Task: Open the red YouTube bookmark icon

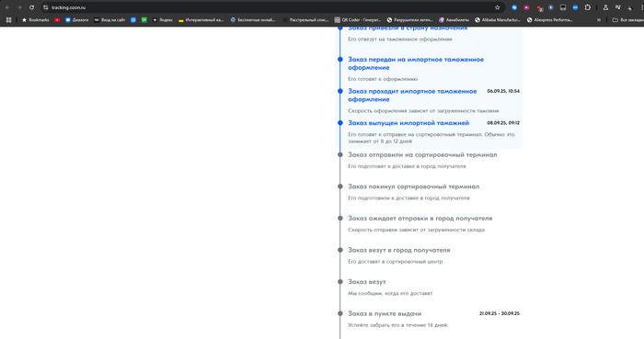Action: point(57,19)
